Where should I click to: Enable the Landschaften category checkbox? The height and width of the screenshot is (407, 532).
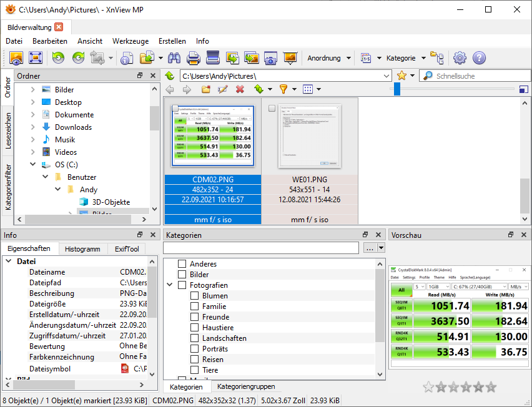[x=195, y=338]
